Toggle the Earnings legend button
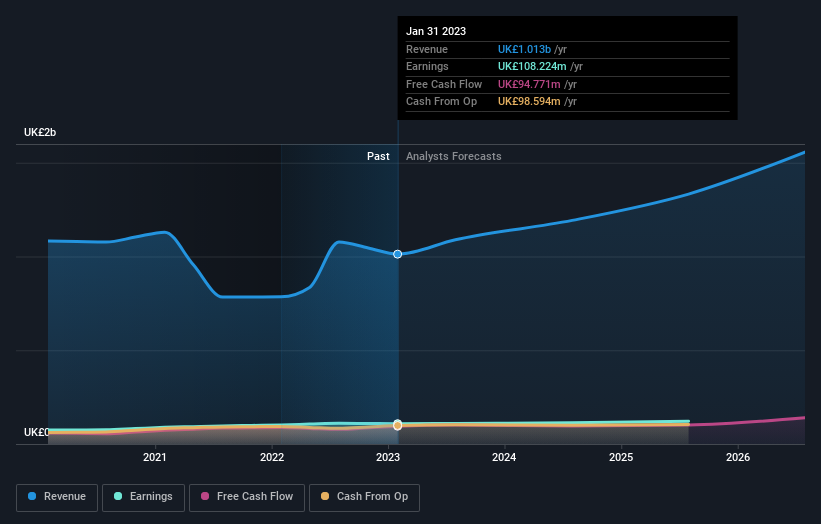 coord(143,497)
